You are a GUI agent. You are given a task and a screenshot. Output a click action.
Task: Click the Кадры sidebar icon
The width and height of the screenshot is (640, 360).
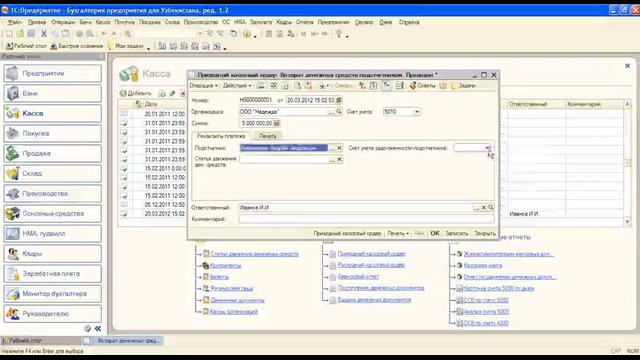(x=13, y=253)
